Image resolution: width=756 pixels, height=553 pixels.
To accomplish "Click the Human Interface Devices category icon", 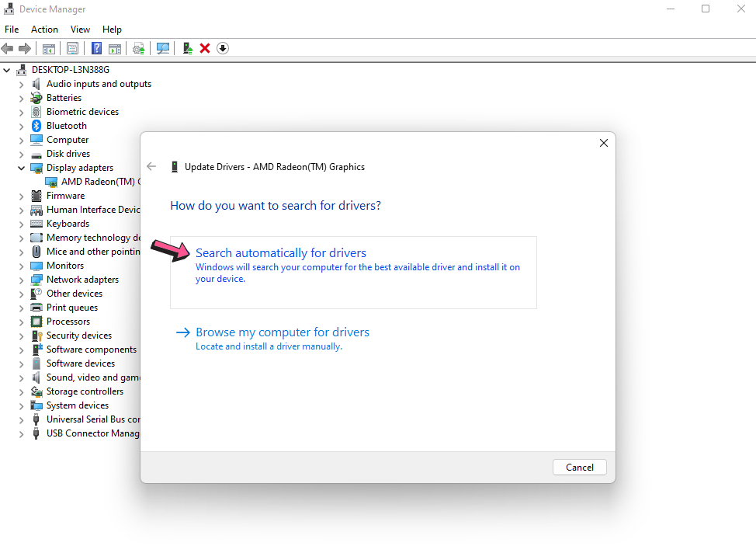I will tap(36, 210).
